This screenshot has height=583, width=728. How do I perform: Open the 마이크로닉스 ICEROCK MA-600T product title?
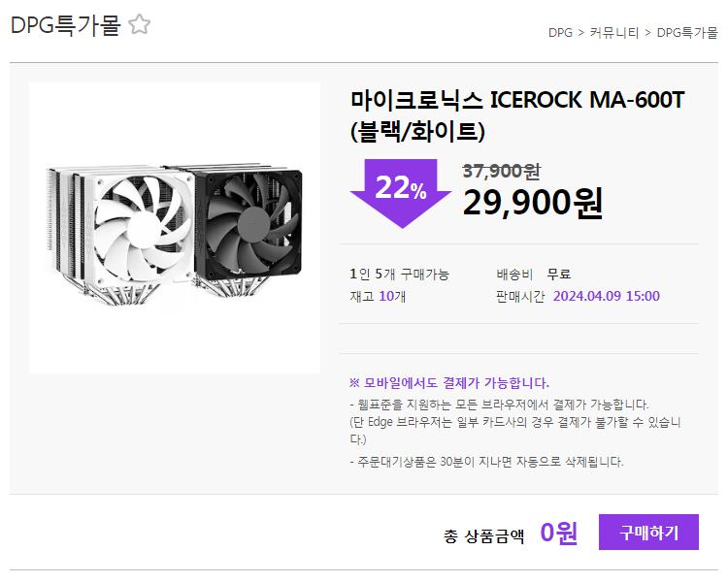(x=517, y=115)
